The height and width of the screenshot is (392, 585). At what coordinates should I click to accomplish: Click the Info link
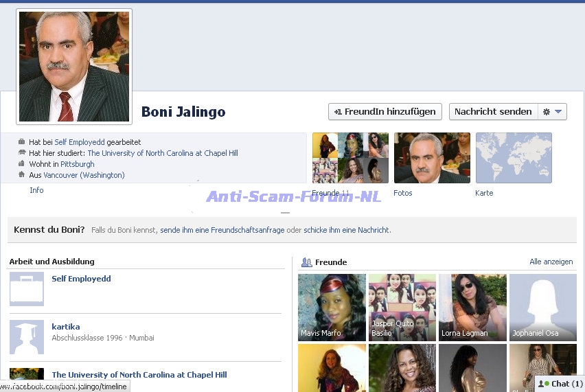36,190
